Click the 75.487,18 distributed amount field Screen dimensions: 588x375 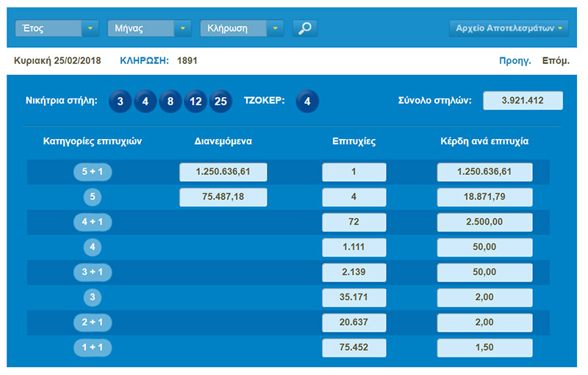pyautogui.click(x=223, y=197)
